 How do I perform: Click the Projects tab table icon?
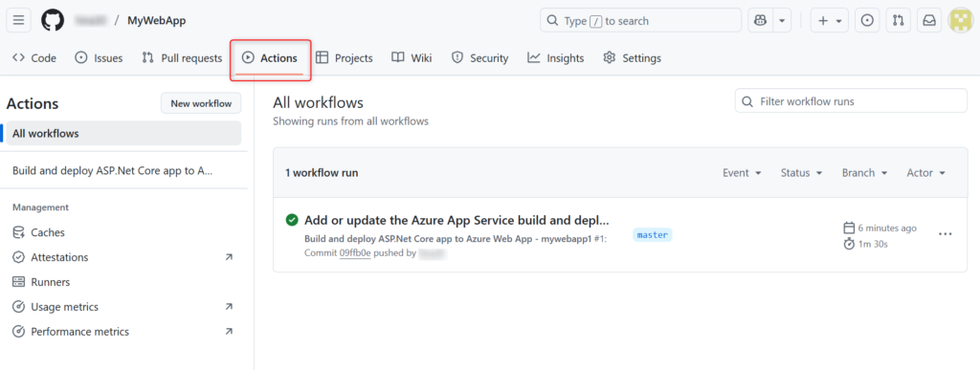pyautogui.click(x=322, y=58)
